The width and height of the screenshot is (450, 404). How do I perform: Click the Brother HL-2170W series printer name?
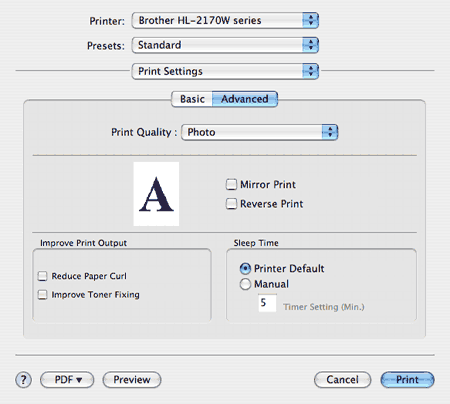coord(200,20)
